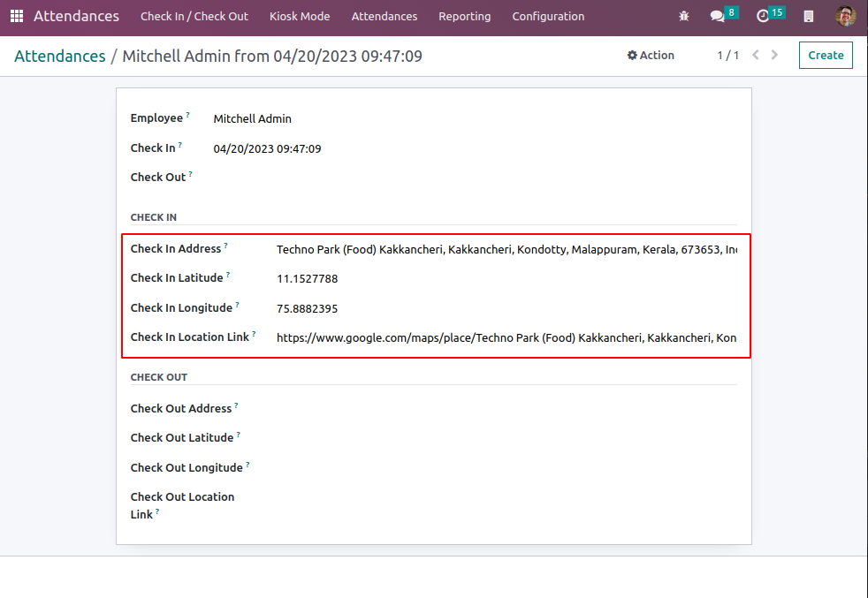Screen dimensions: 868x598
Task: Click Check In Address help mark
Action: (226, 246)
